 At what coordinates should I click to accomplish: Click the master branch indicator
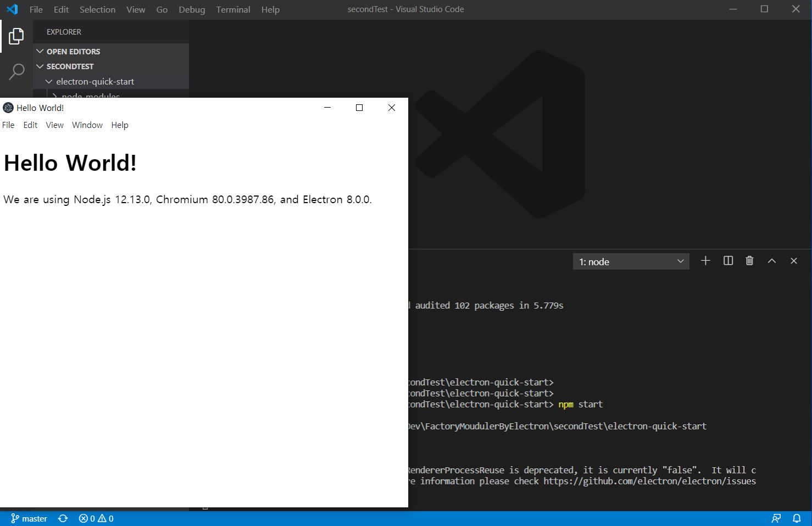(29, 518)
